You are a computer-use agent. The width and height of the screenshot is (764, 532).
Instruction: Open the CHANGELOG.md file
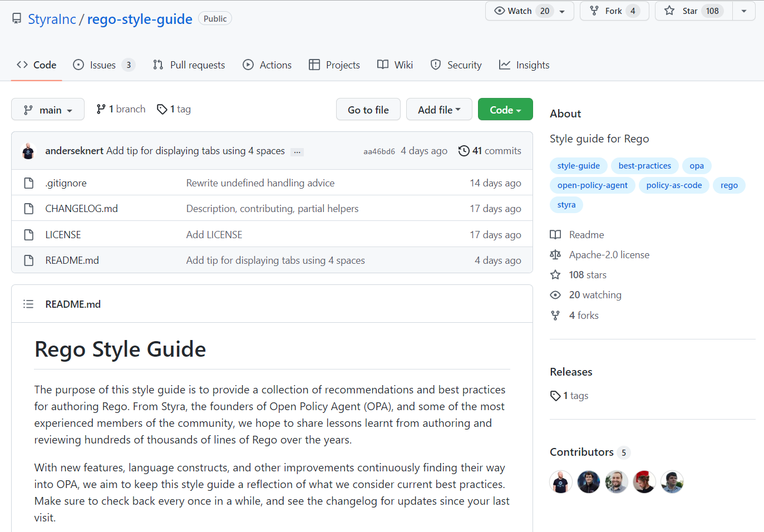(81, 209)
